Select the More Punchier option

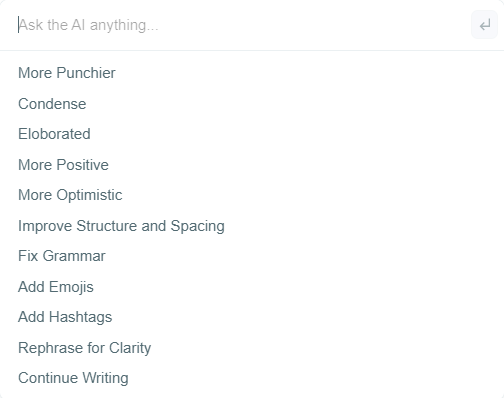tap(67, 73)
